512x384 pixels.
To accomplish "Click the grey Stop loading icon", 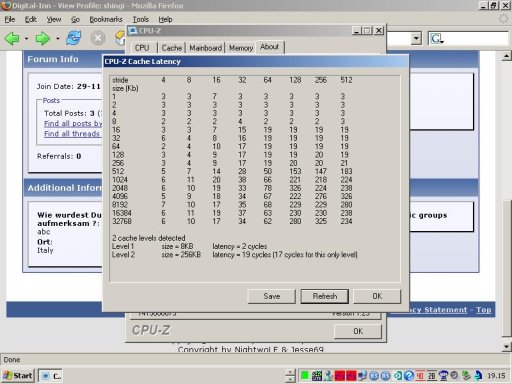I will pyautogui.click(x=98, y=38).
